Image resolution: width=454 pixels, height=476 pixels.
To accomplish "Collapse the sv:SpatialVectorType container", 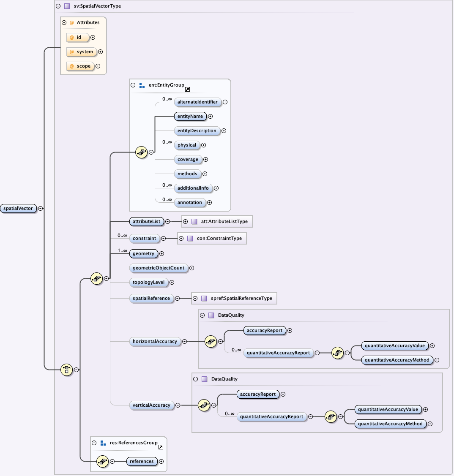I will pos(58,6).
